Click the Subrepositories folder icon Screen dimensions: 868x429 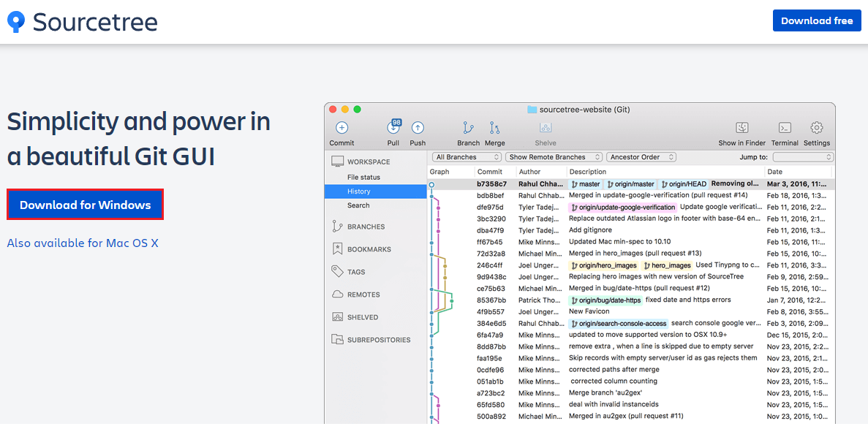click(337, 339)
